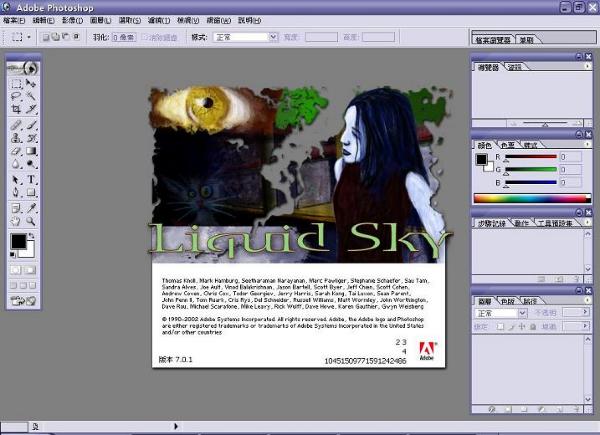The image size is (600, 435).
Task: Open the marquee tool preset picker arrow
Action: (29, 37)
